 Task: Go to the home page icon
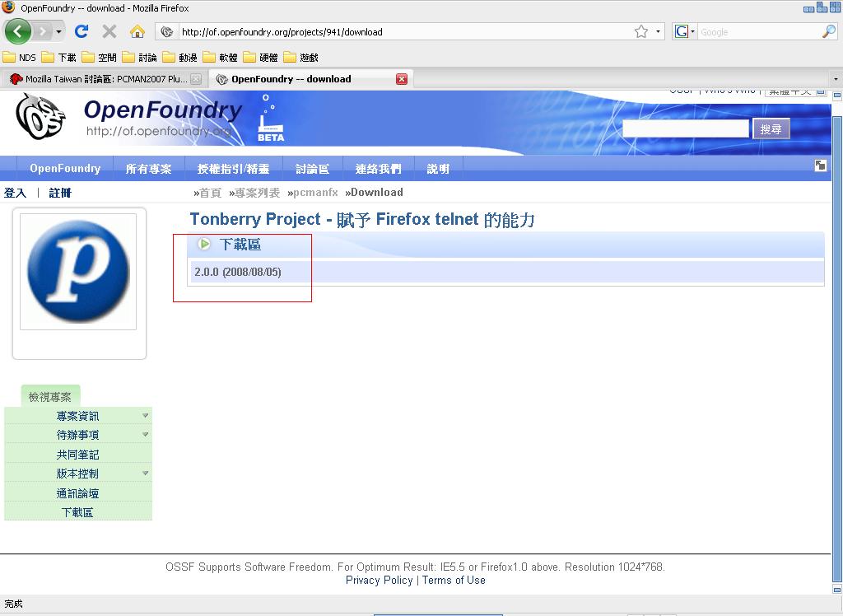pos(137,32)
